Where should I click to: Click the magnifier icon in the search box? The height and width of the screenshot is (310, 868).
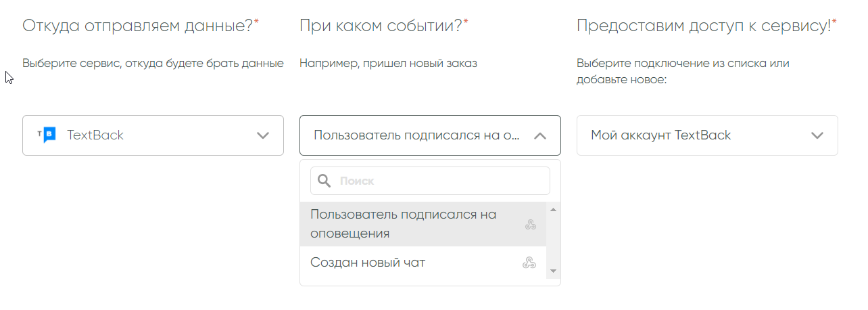tap(324, 181)
